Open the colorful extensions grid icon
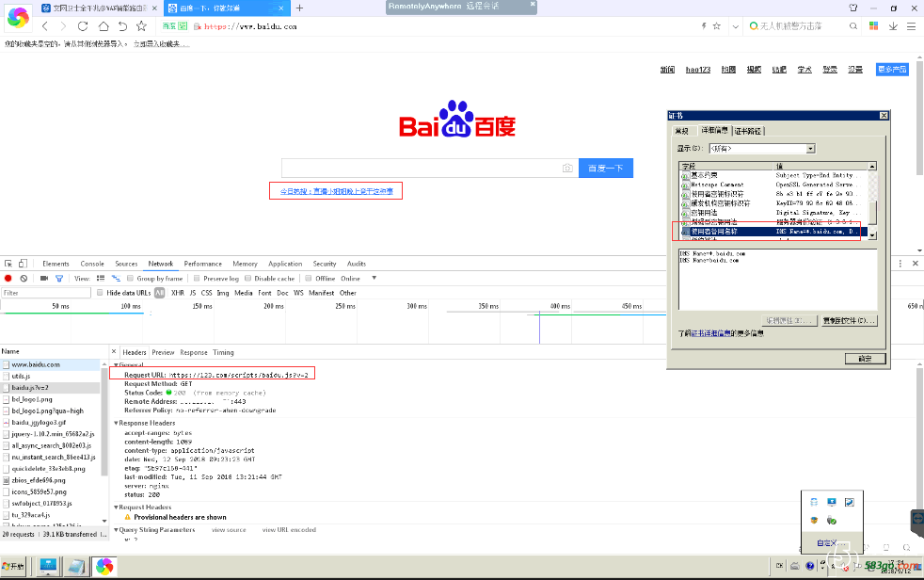Viewport: 924px width, 580px height. tap(873, 26)
